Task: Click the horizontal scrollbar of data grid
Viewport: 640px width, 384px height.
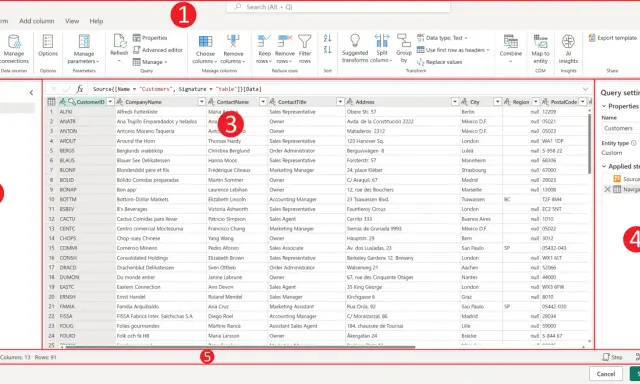Action: [x=240, y=347]
